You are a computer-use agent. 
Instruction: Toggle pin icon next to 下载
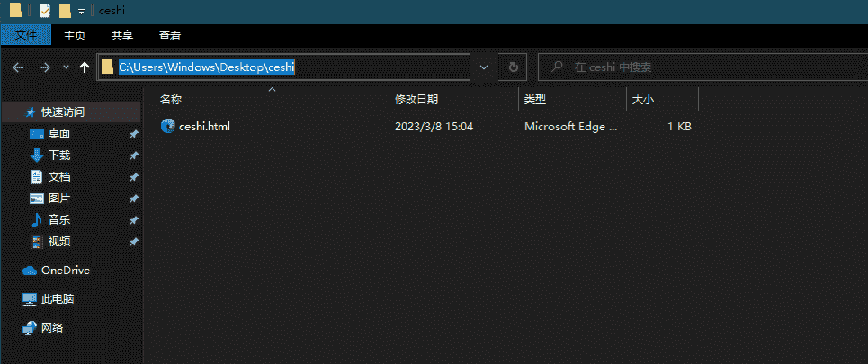coord(133,155)
